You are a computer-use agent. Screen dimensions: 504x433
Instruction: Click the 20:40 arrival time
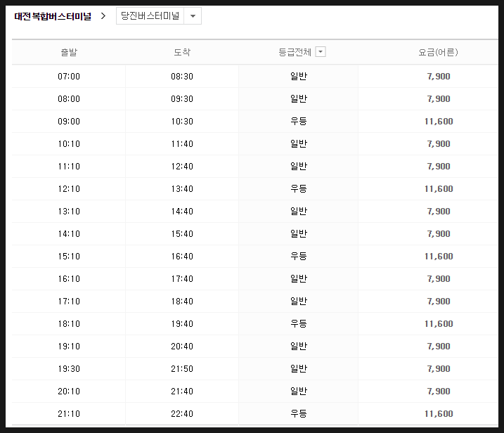[182, 347]
